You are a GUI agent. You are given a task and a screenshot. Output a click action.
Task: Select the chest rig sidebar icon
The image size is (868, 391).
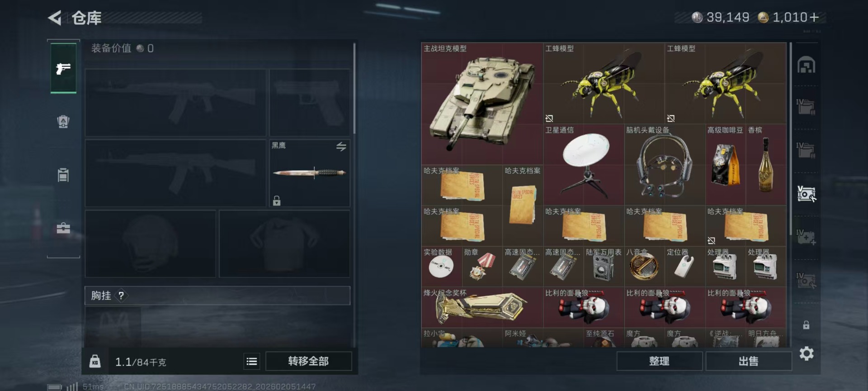63,175
